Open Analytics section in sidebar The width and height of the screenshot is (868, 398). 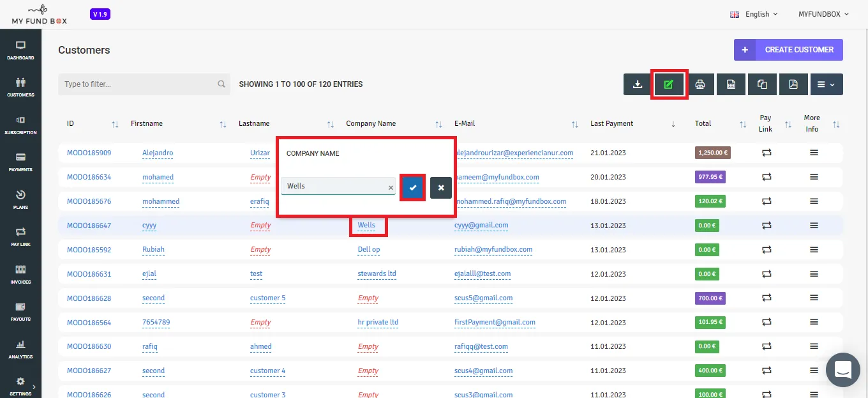pyautogui.click(x=20, y=349)
